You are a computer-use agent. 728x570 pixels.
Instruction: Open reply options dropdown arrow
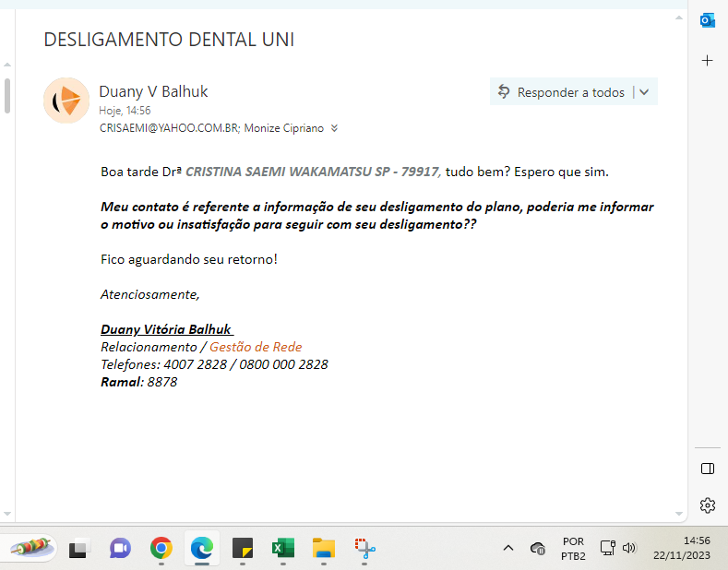coord(644,92)
